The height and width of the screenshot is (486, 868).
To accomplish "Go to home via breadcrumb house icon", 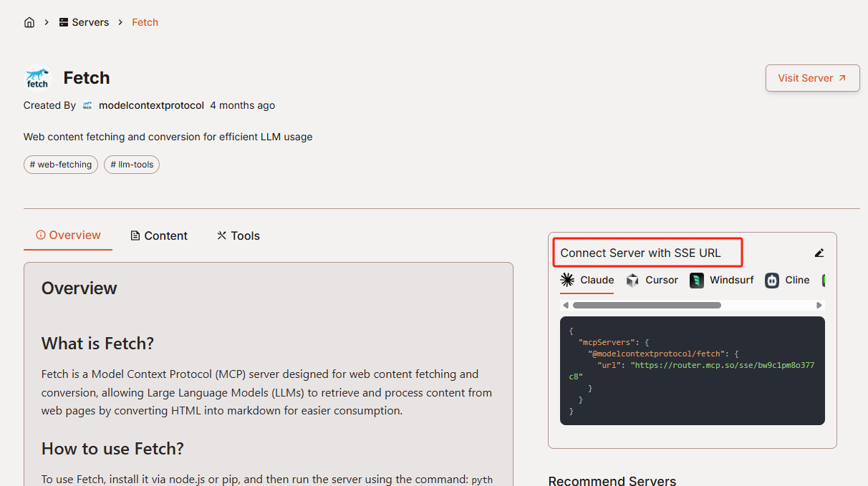I will tap(29, 22).
